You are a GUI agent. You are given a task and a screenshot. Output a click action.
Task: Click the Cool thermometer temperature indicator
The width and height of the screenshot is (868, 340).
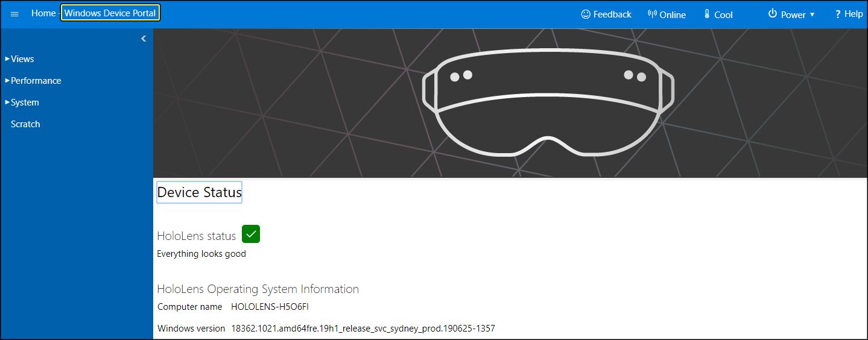click(x=718, y=14)
